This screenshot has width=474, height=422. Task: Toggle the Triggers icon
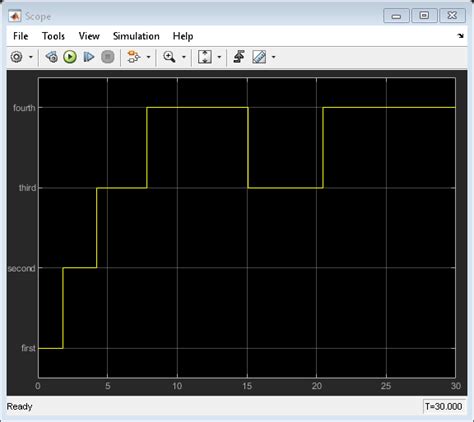(x=239, y=57)
